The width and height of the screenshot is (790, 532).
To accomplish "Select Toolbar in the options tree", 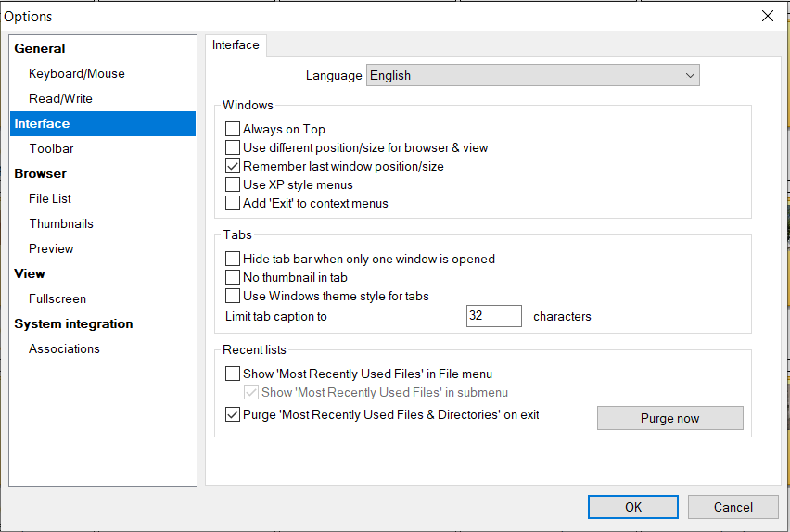I will tap(51, 148).
